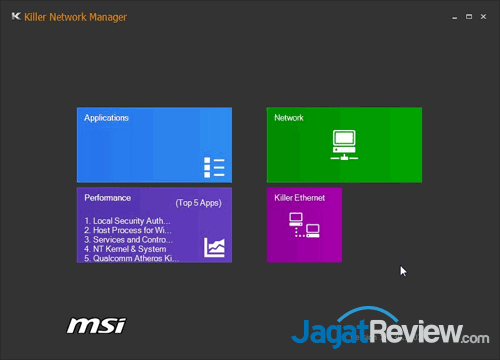The image size is (500, 360).
Task: Close the Killer Network Manager window
Action: 483,16
